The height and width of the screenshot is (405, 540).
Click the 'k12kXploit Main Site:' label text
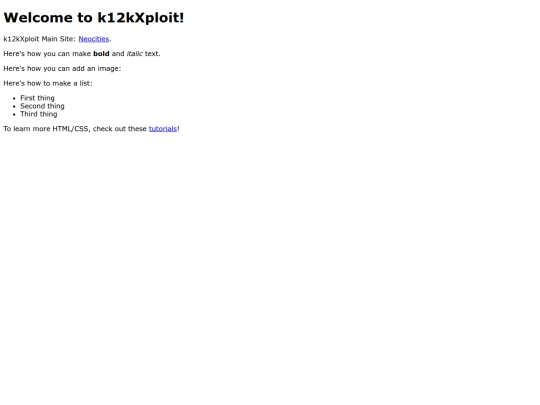point(40,39)
